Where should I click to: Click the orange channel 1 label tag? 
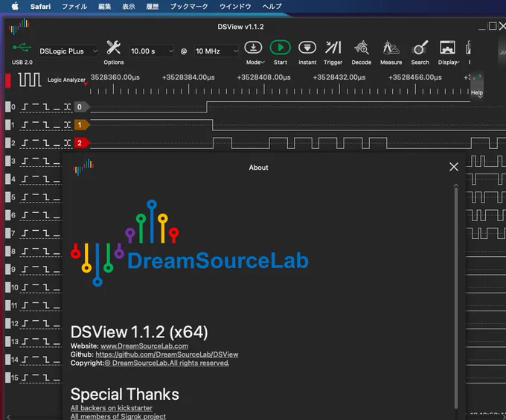coord(82,125)
